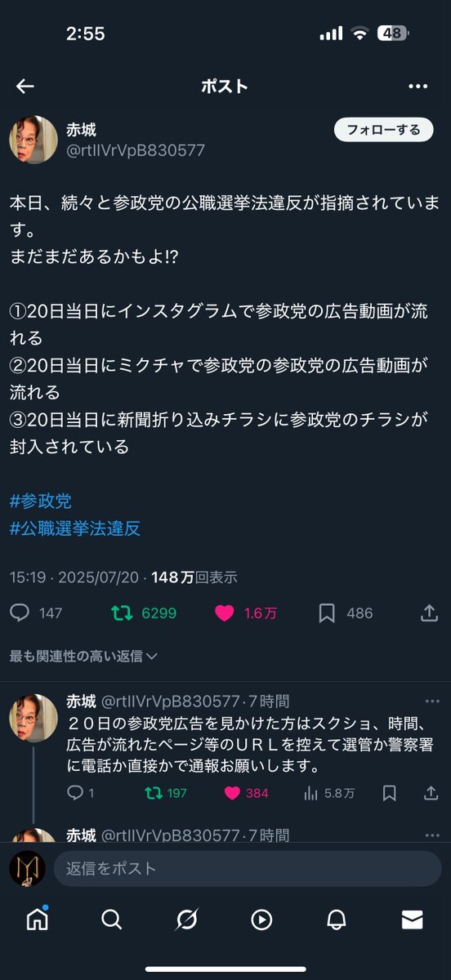Open the #公職選挙法違反 hashtag link
The height and width of the screenshot is (980, 451).
[75, 528]
